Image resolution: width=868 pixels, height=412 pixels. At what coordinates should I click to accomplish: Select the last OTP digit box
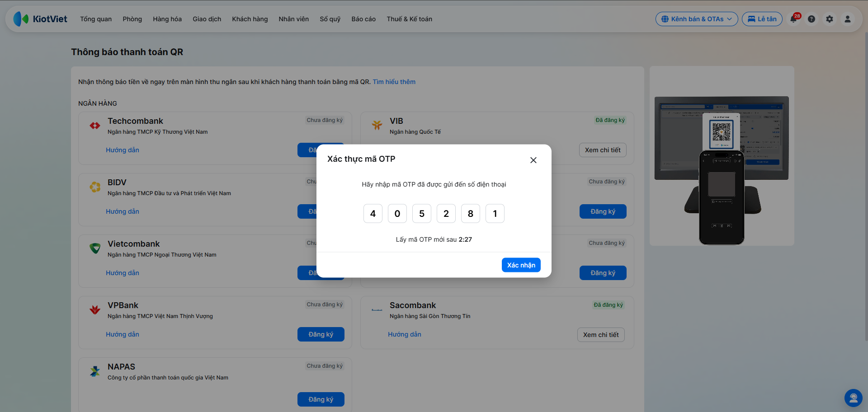tap(495, 214)
